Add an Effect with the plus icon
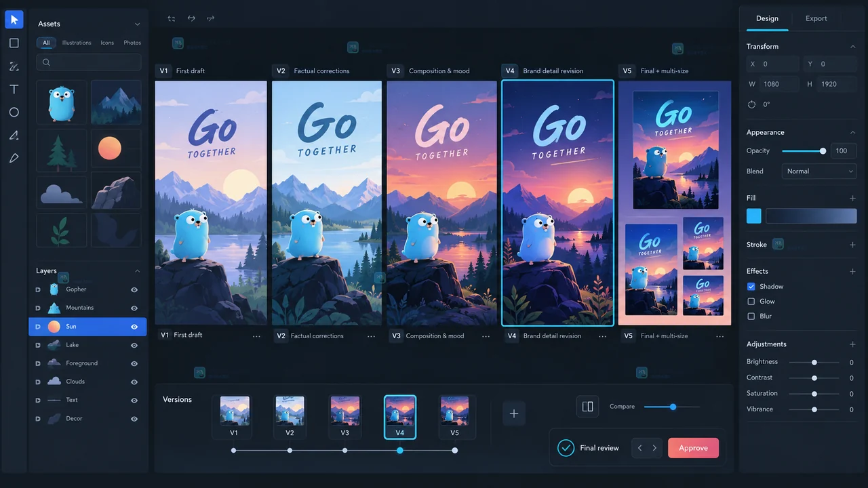Image resolution: width=868 pixels, height=488 pixels. click(x=852, y=271)
